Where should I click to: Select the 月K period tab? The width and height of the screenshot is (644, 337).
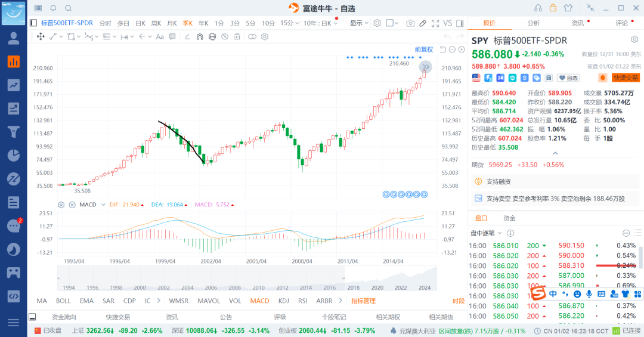click(172, 23)
